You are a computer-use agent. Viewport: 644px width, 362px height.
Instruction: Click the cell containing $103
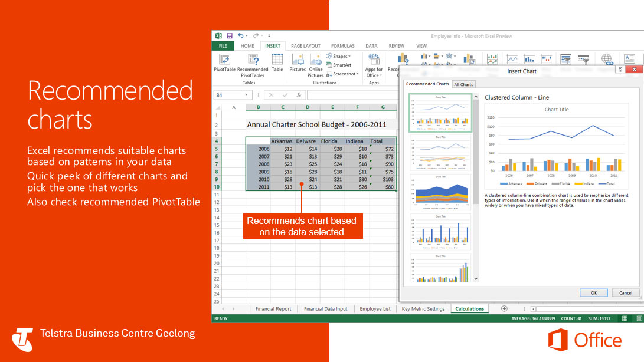click(x=383, y=179)
